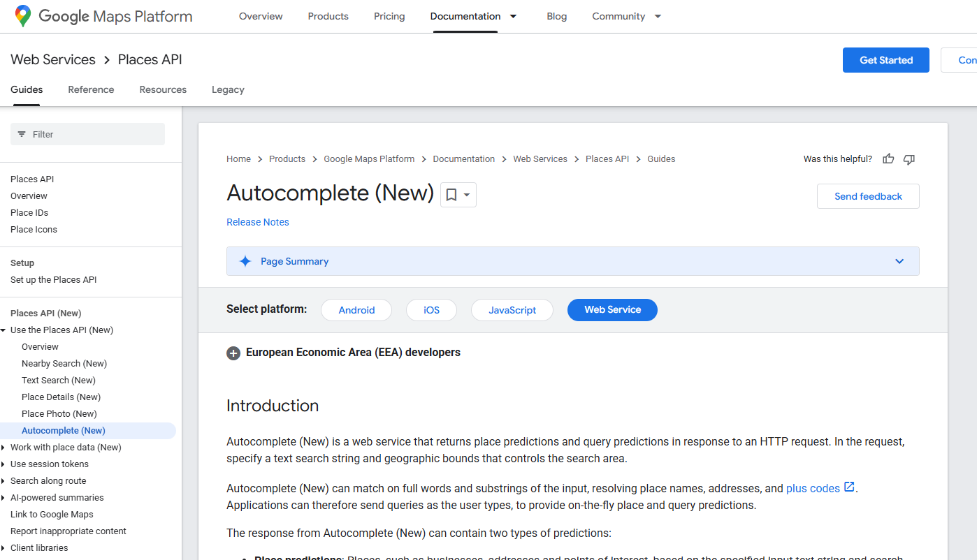Open plus codes via its external link icon
This screenshot has width=977, height=560.
pyautogui.click(x=848, y=487)
